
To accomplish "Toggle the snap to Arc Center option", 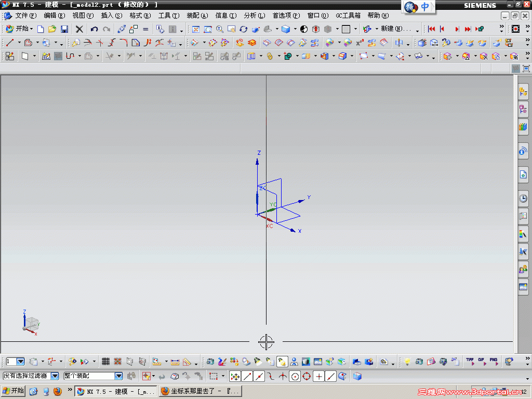I will 295,376.
